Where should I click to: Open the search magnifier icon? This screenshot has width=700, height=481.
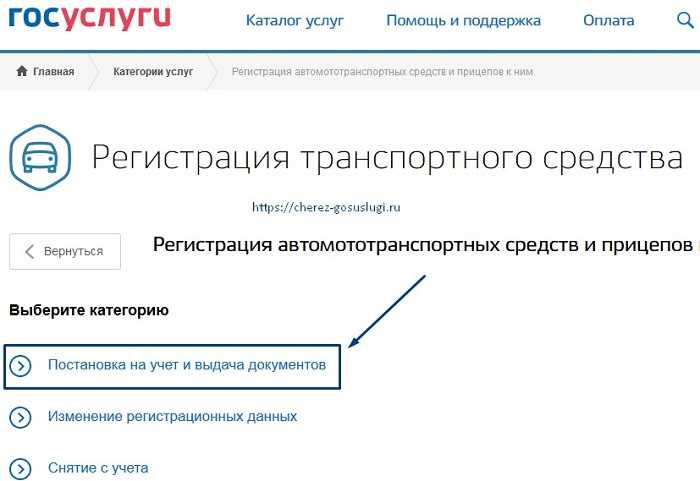tap(685, 20)
